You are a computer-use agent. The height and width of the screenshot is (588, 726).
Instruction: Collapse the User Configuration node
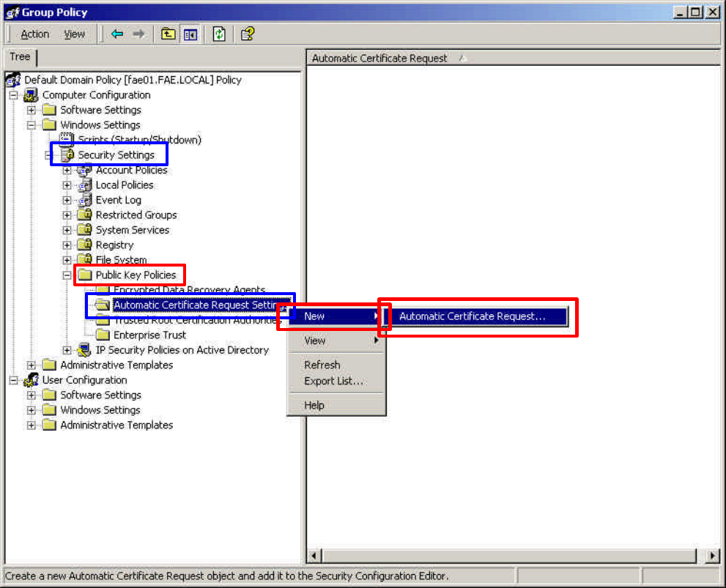pos(13,380)
